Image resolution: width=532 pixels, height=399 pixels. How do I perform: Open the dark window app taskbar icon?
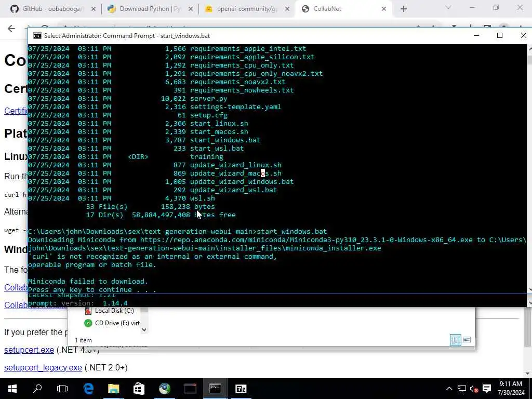[190, 389]
